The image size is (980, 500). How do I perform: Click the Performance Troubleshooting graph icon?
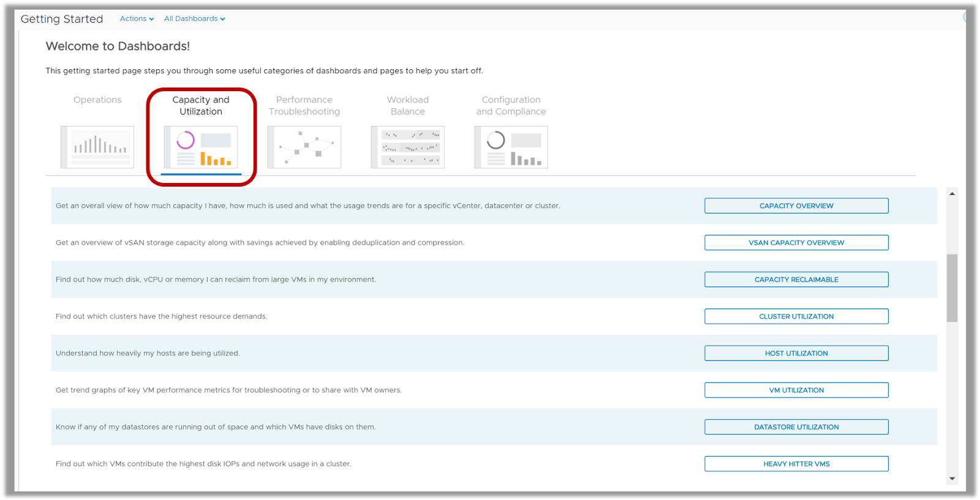[x=304, y=147]
